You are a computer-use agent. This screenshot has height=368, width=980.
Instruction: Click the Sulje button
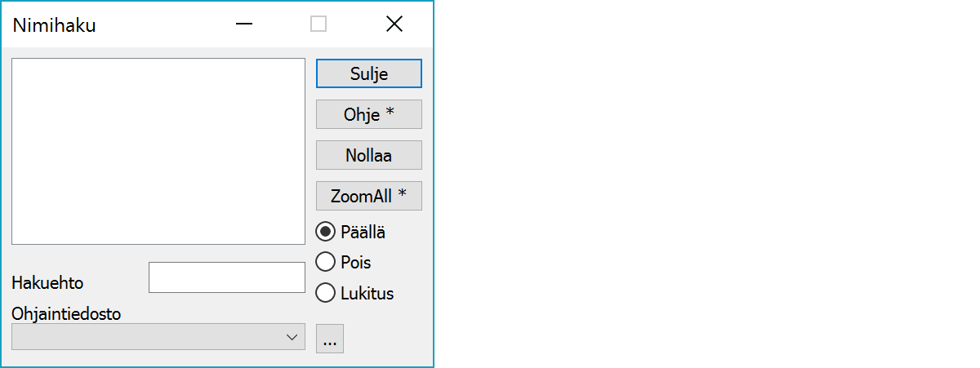point(368,73)
